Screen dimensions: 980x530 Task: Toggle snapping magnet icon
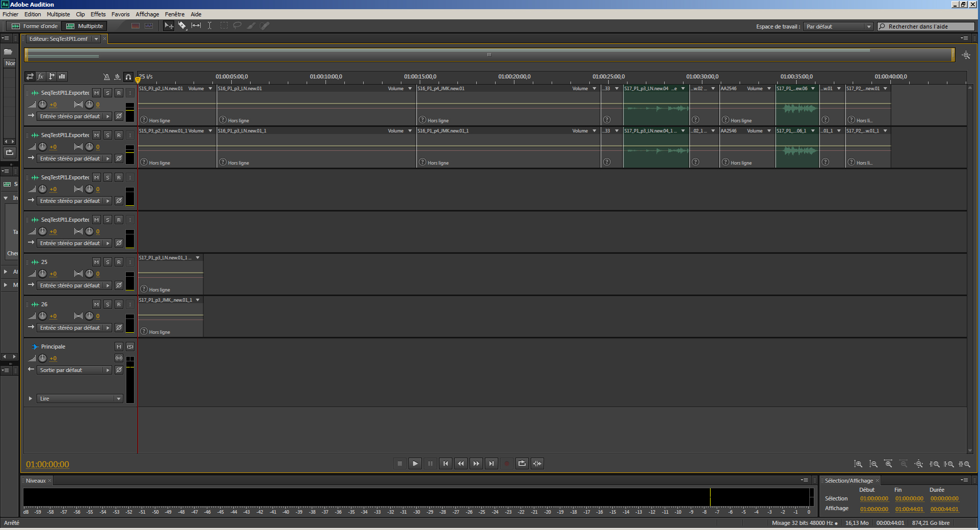click(128, 77)
